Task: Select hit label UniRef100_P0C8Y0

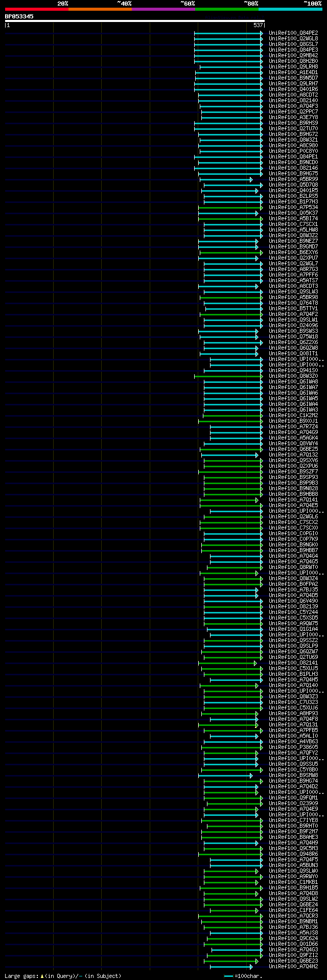Action: pyautogui.click(x=293, y=151)
